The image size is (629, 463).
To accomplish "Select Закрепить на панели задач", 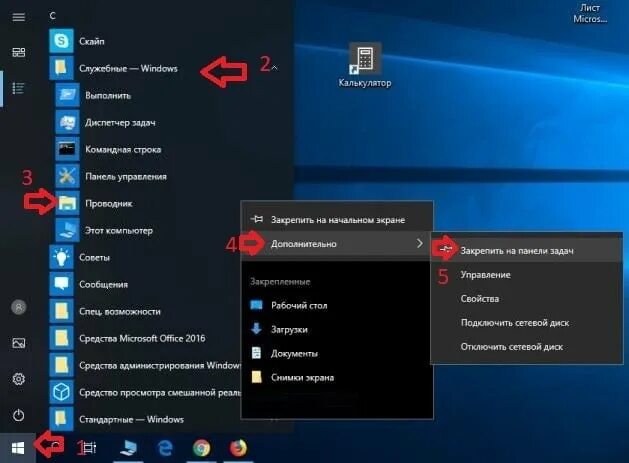I will click(527, 251).
